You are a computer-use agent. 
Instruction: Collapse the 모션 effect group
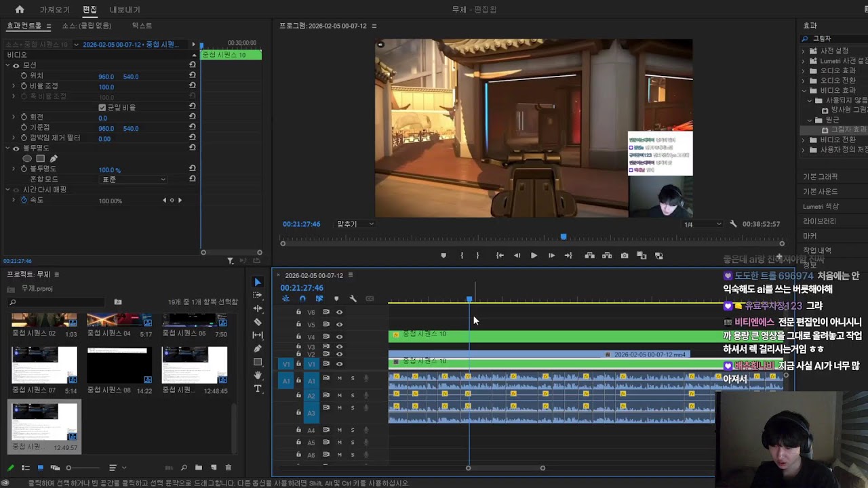point(8,65)
